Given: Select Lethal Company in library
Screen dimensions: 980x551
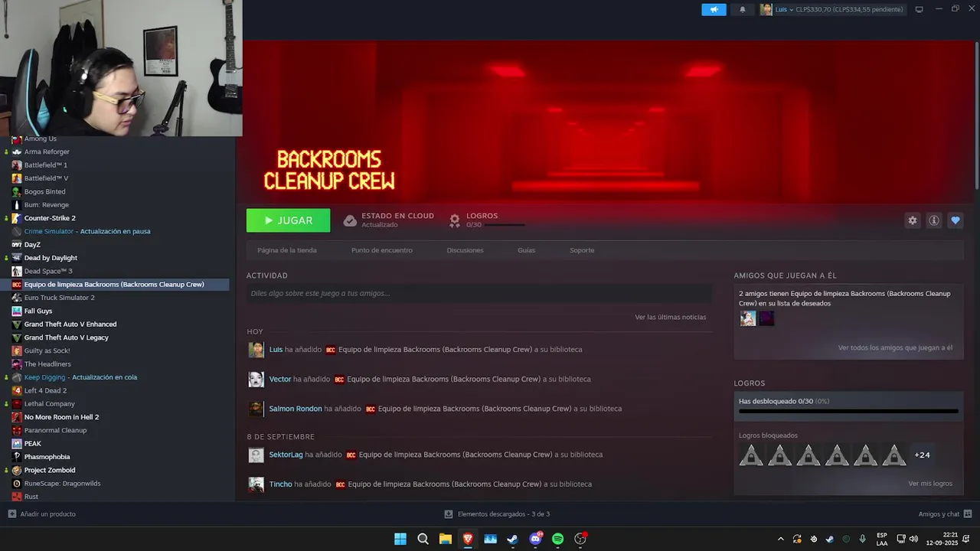Looking at the screenshot, I should (x=50, y=404).
